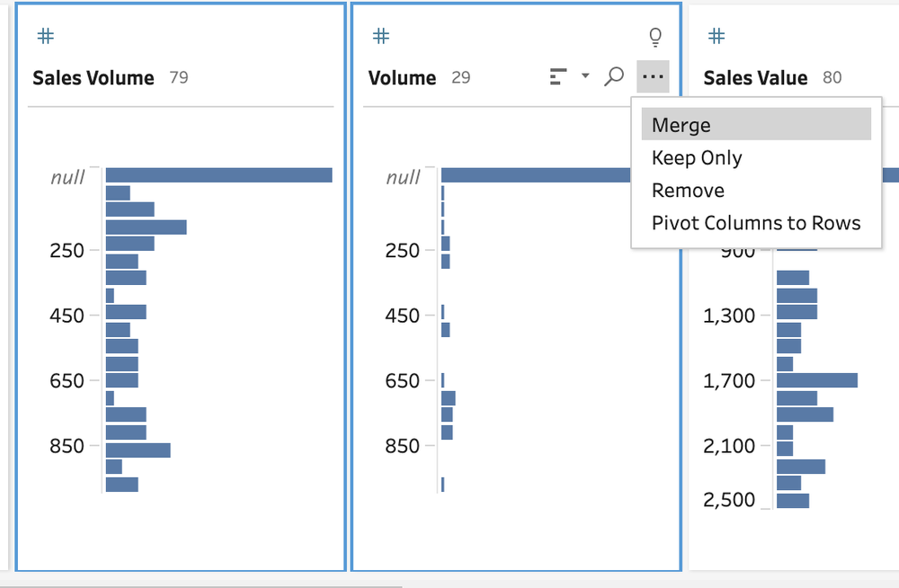Click the number data type icon above Volume
899x588 pixels.
pyautogui.click(x=380, y=36)
